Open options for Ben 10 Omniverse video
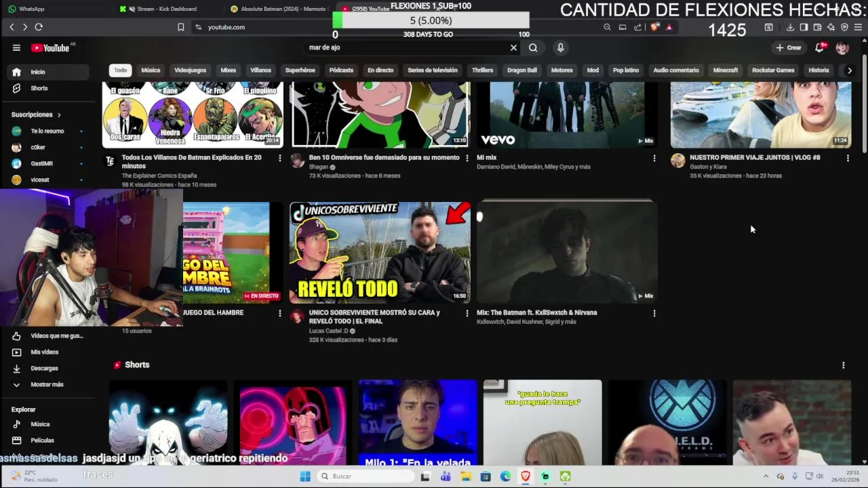 coord(467,158)
